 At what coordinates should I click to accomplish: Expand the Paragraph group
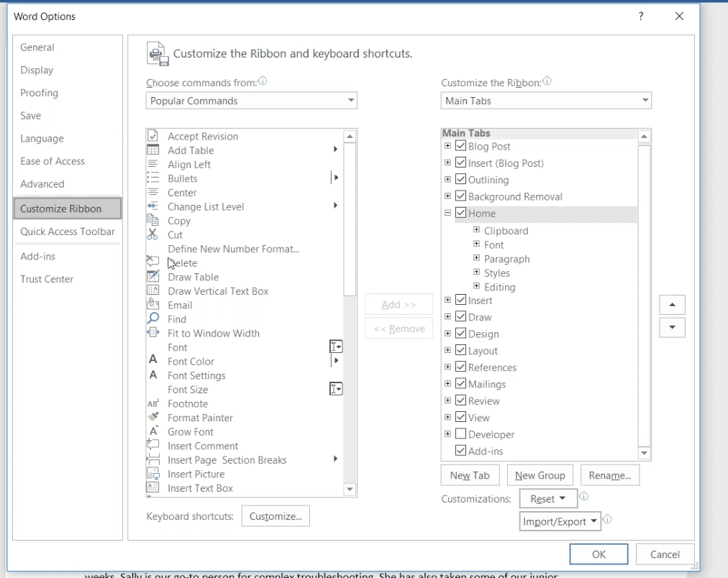[x=476, y=258]
